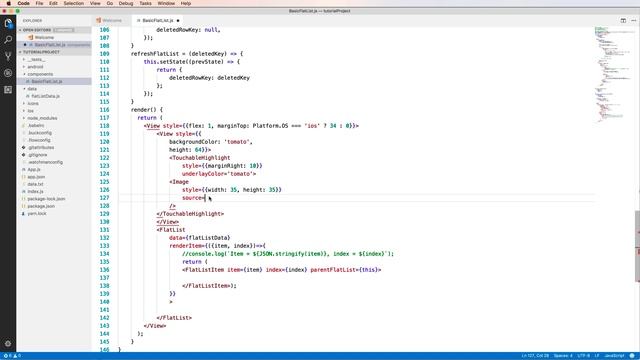This screenshot has width=640, height=360.
Task: Open the Tasks menu
Action: 145,3
